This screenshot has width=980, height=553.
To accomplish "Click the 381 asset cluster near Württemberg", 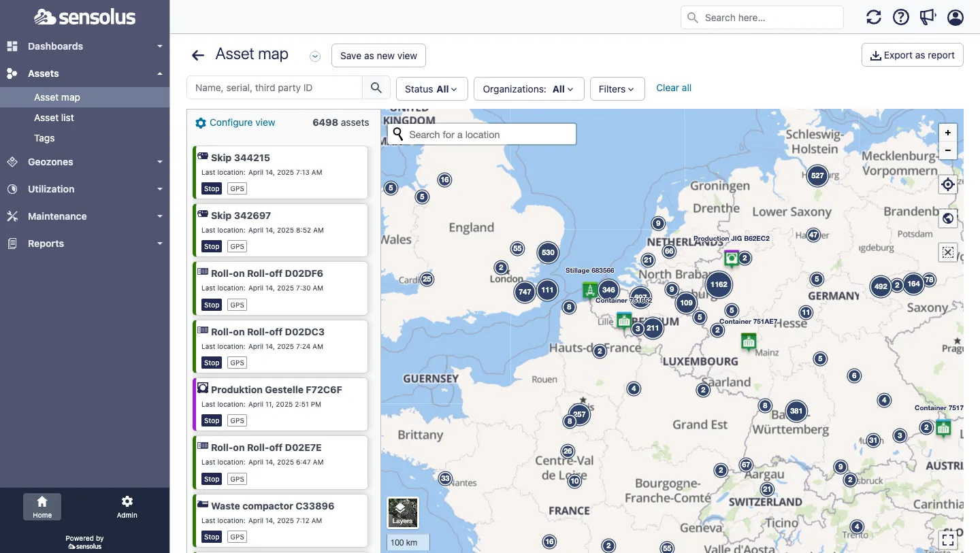I will 796,411.
